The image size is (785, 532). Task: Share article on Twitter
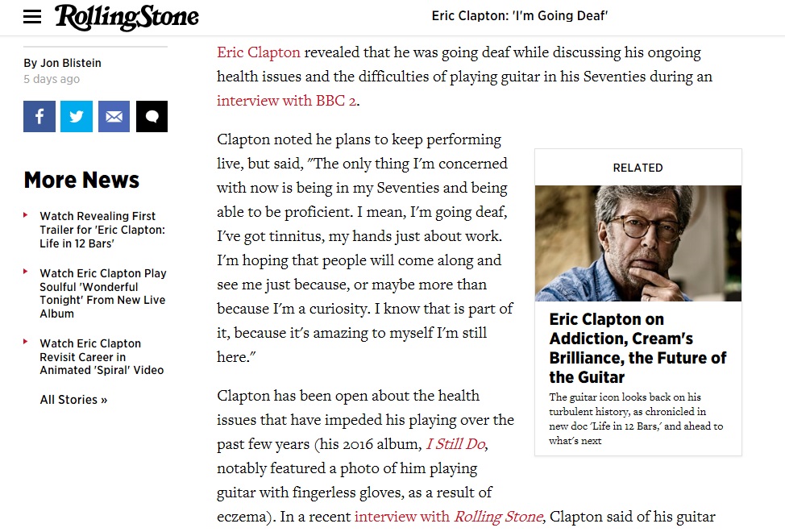pyautogui.click(x=77, y=116)
